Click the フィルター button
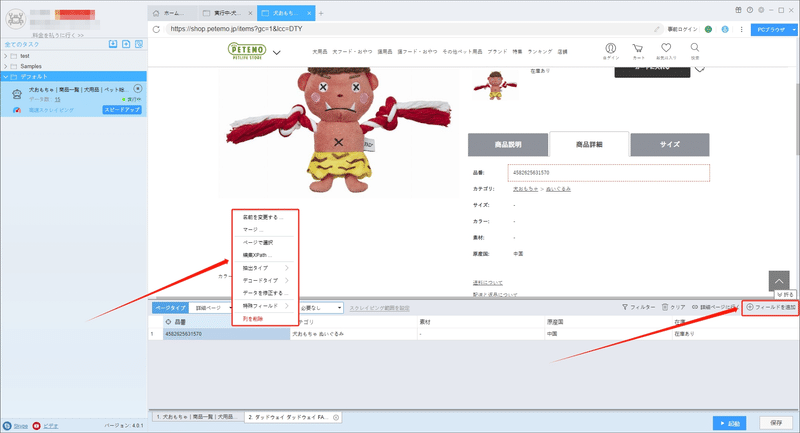This screenshot has height=433, width=800. click(x=638, y=308)
